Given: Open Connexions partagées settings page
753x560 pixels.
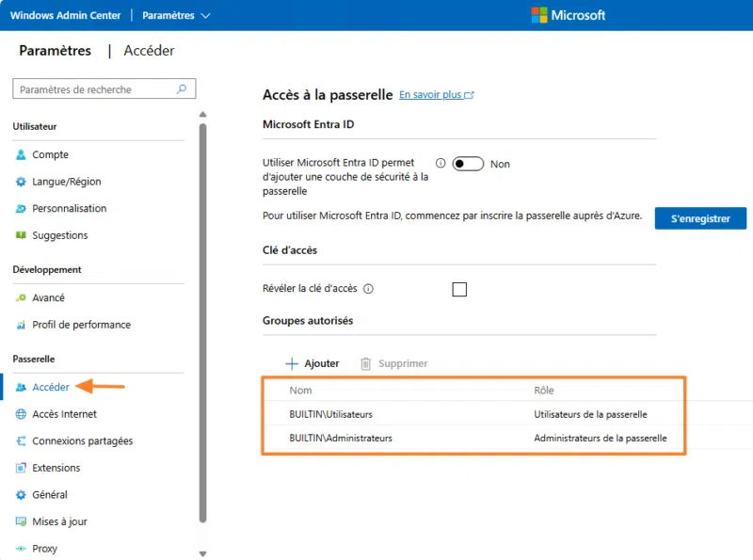Looking at the screenshot, I should 82,440.
